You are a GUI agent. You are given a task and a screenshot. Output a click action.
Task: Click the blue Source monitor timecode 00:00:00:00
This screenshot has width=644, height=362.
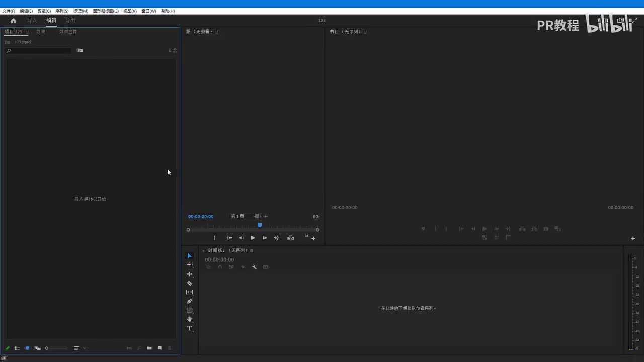(x=201, y=217)
